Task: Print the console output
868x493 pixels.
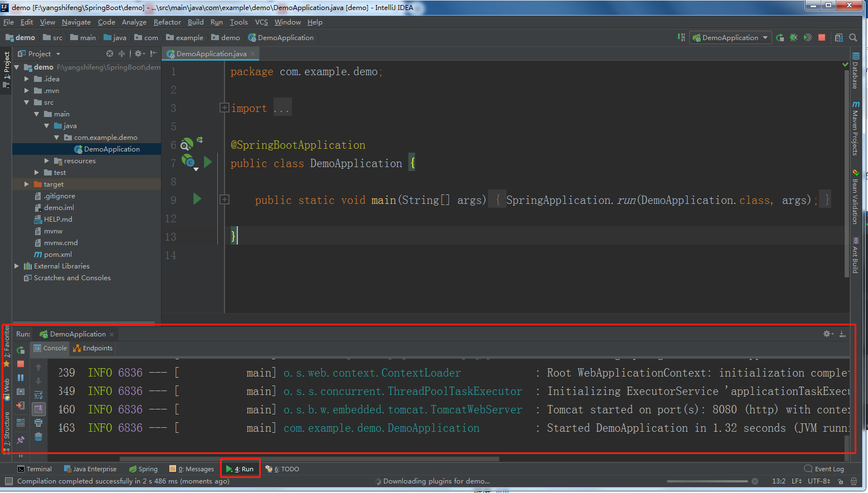Action: pos(38,423)
